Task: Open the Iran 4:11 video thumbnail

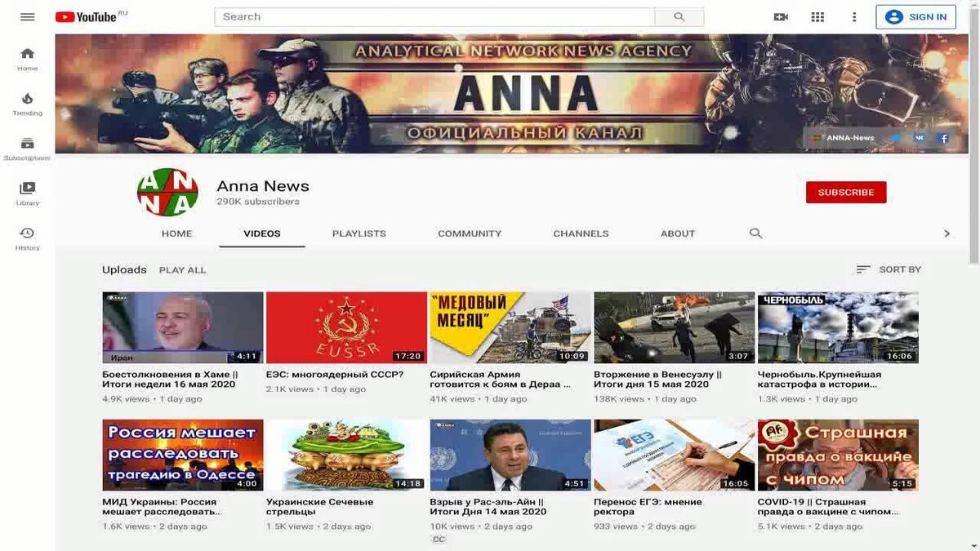Action: [182, 327]
